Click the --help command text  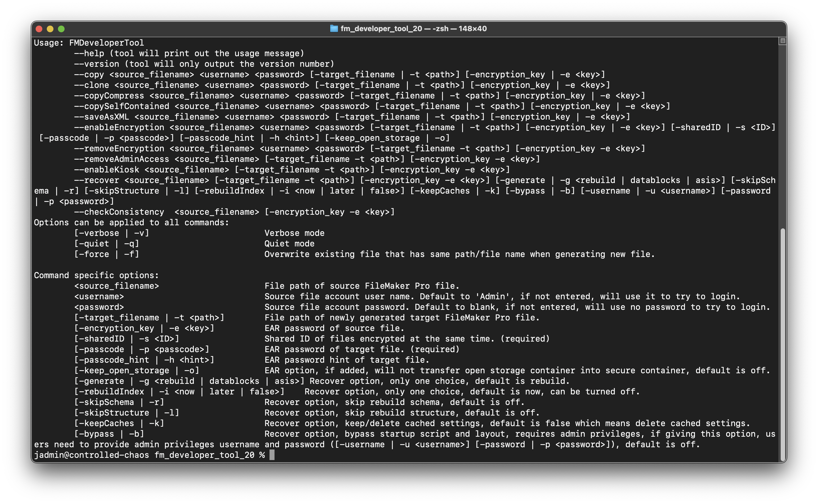coord(89,53)
